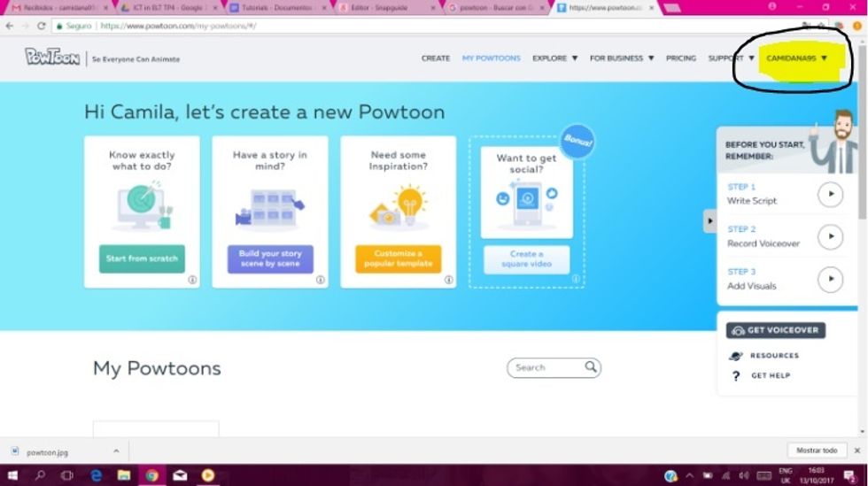Viewport: 868px width, 486px height.
Task: Play Step 3 Add Visuals video
Action: 830,279
